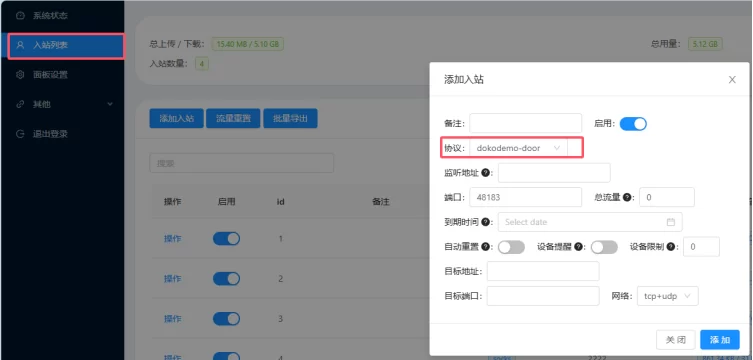This screenshot has height=360, width=753.
Task: Toggle the 自动重置 switch
Action: click(511, 247)
